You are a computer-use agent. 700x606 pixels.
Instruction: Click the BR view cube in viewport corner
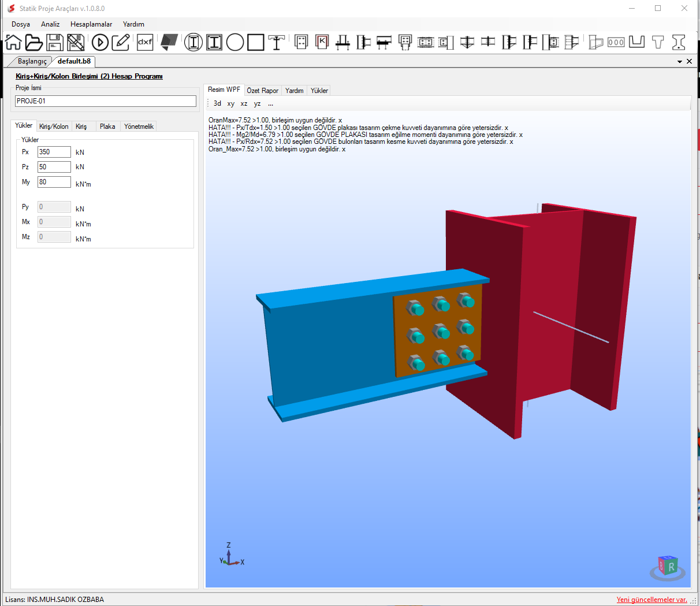(x=668, y=568)
